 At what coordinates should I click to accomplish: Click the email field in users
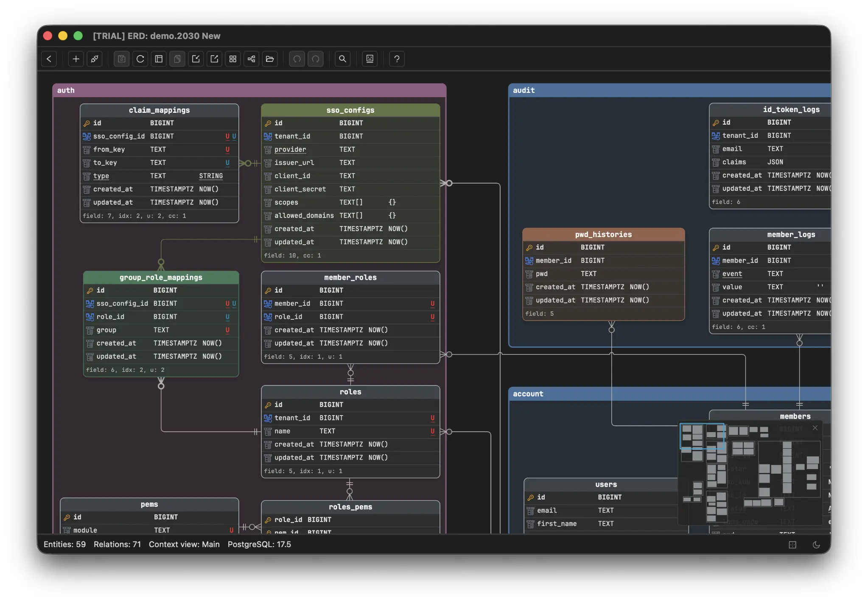pyautogui.click(x=606, y=511)
